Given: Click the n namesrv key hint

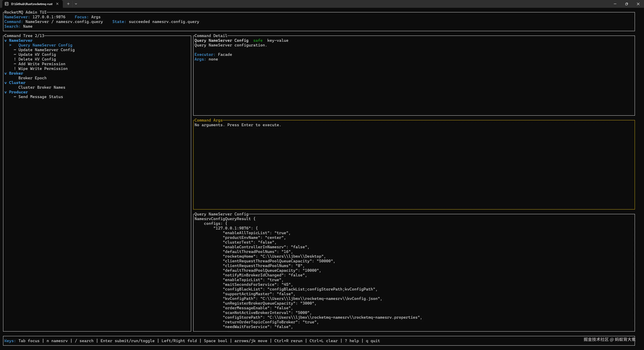Looking at the screenshot, I should point(57,341).
